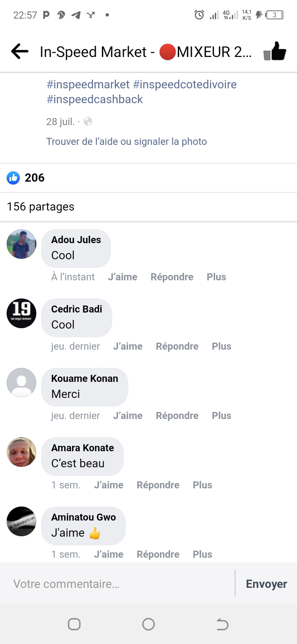Tap the Android home circle button

[x=148, y=624]
